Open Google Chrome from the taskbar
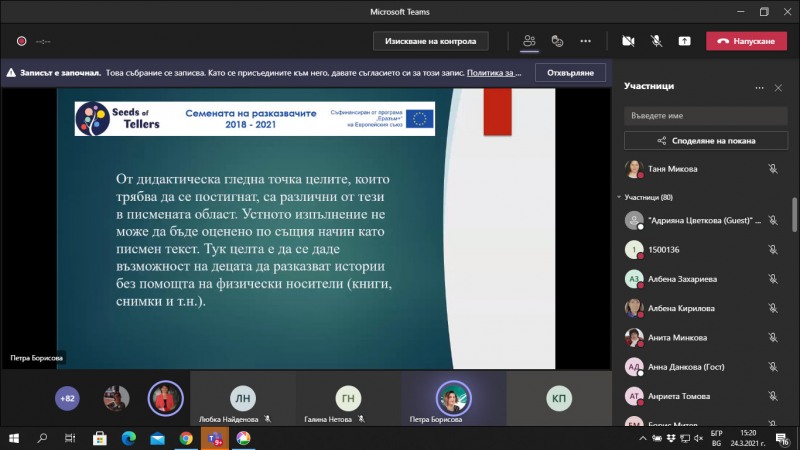 click(186, 438)
